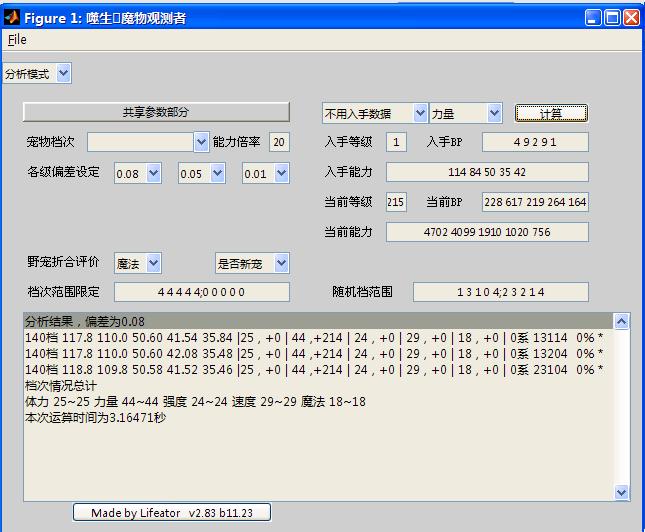645x532 pixels.
Task: Click the MATLAB icon in title bar
Action: (12, 17)
